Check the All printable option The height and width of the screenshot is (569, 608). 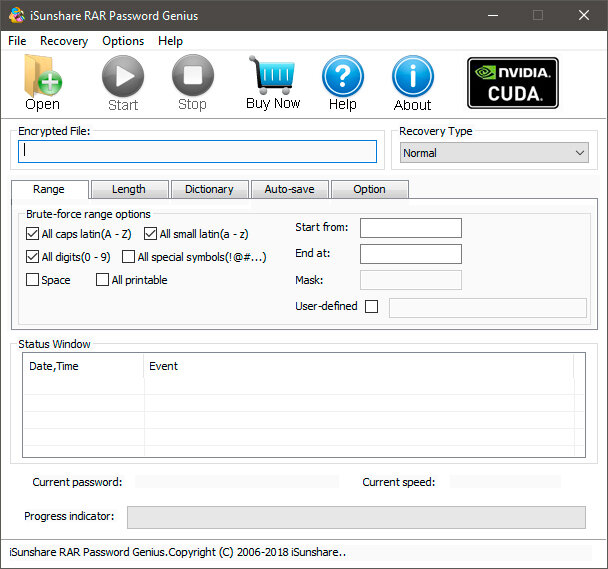click(102, 280)
